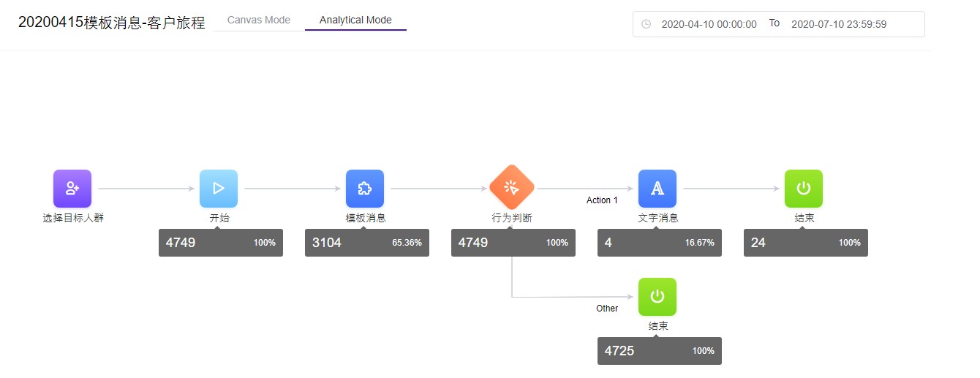This screenshot has width=980, height=378.
Task: Click the 4749 stats box under 开始
Action: 221,243
